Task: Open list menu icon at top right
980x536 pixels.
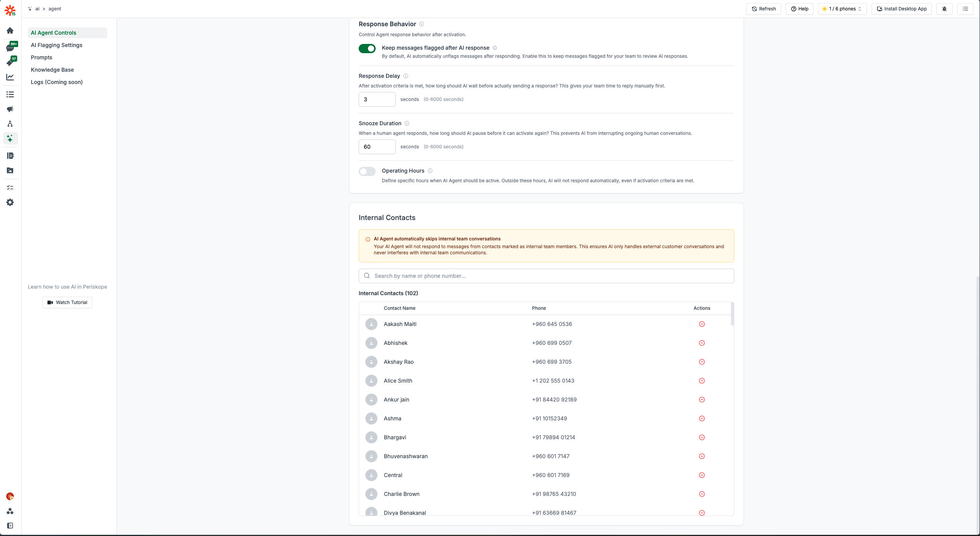Action: 965,9
